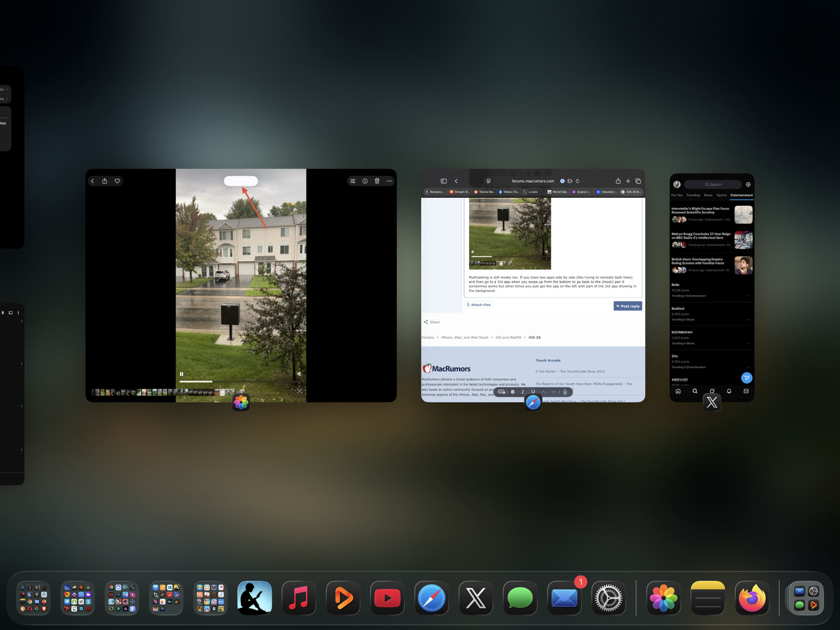Tap the trash icon in Photos
This screenshot has width=840, height=630.
coord(377,181)
